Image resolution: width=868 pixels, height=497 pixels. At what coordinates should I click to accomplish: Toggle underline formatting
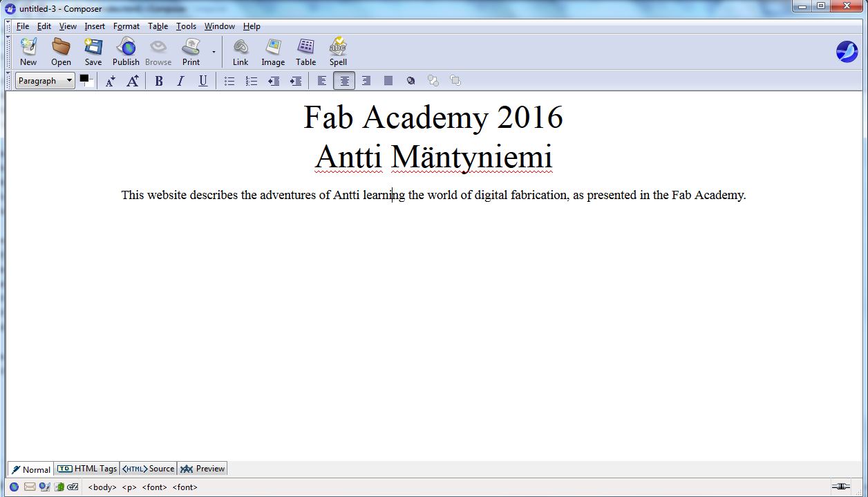point(203,81)
